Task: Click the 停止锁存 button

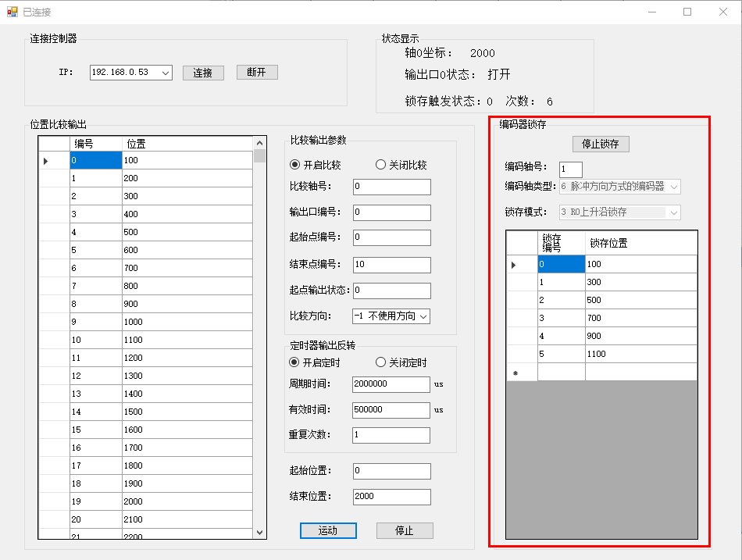Action: tap(601, 144)
